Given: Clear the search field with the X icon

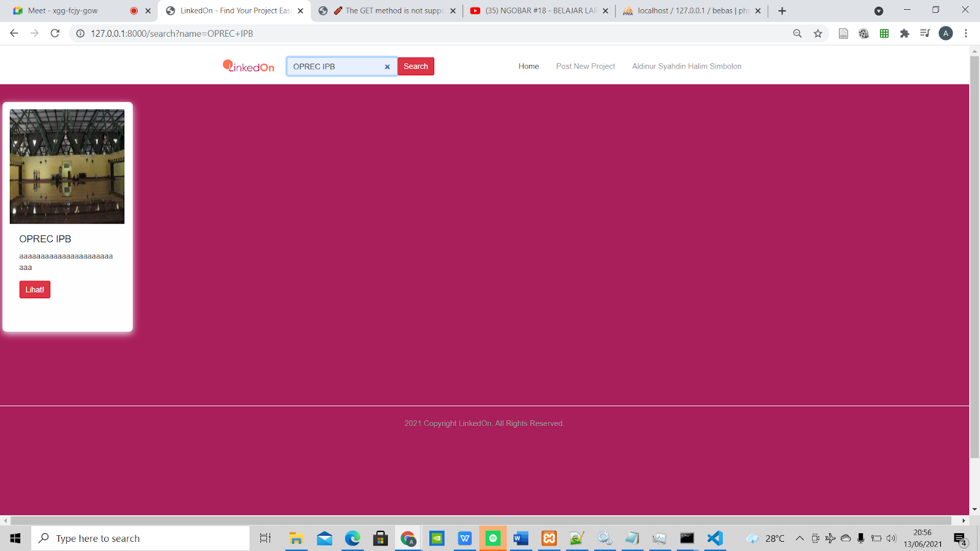Looking at the screenshot, I should tap(387, 66).
